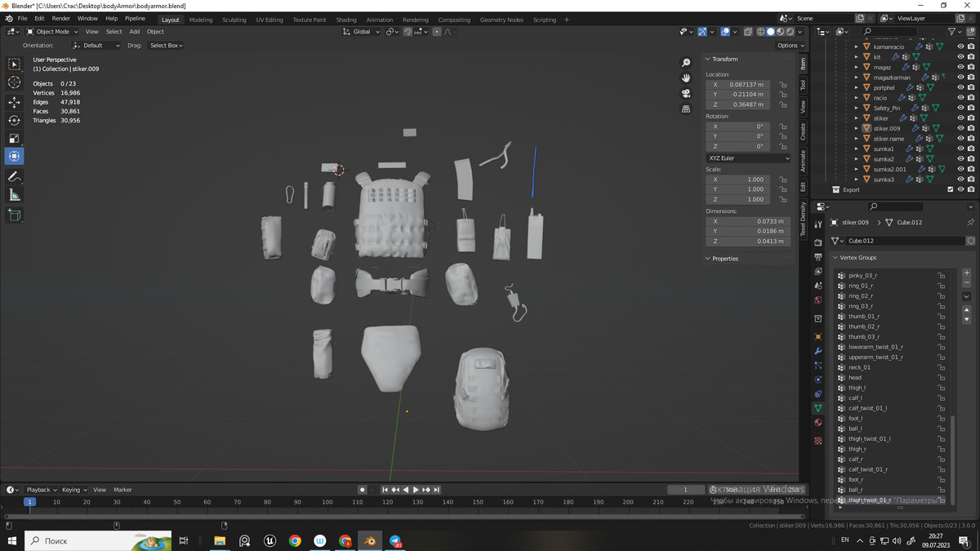
Task: Pick the Rotate tool
Action: coord(15,120)
